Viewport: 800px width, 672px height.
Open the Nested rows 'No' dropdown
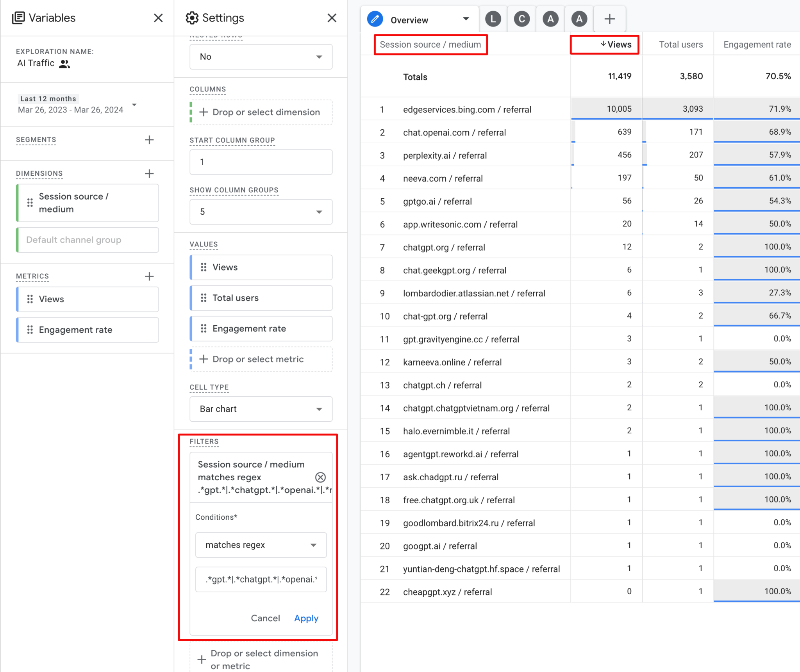(261, 57)
